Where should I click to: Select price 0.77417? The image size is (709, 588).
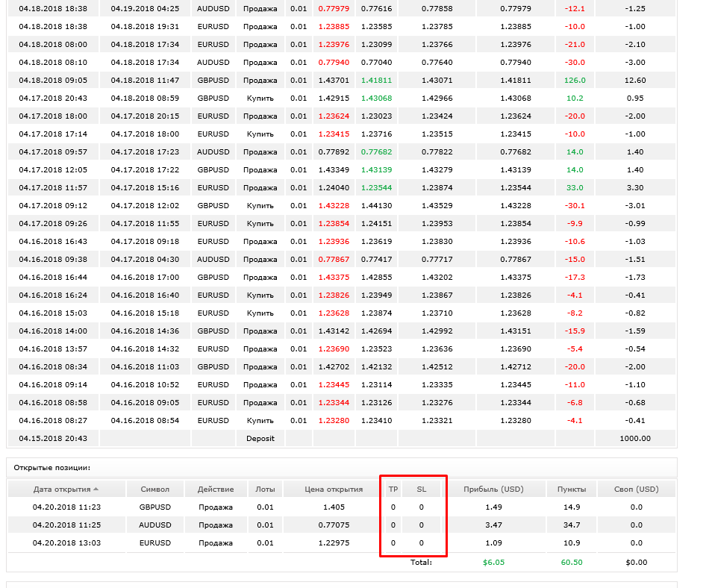click(x=376, y=260)
